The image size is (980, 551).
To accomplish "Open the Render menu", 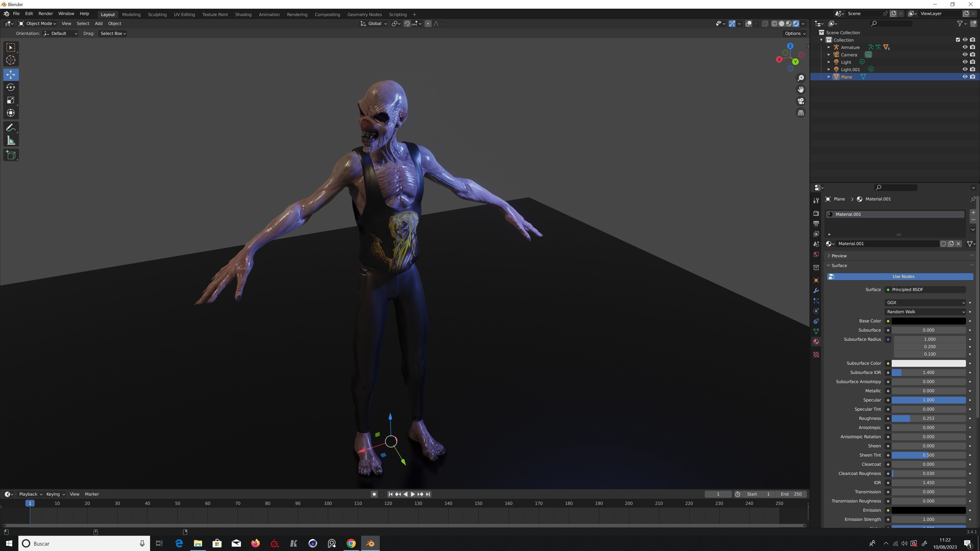I will 46,14.
